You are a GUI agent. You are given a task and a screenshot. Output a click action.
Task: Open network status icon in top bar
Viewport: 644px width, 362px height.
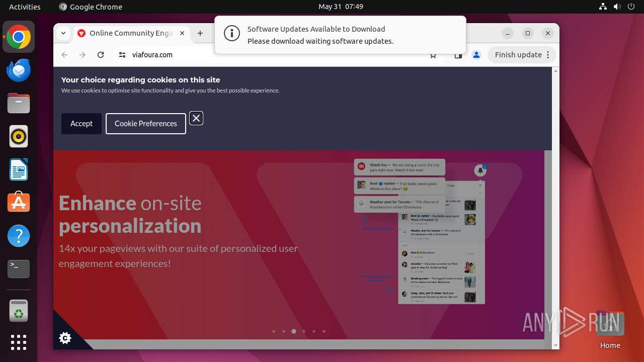coord(603,7)
